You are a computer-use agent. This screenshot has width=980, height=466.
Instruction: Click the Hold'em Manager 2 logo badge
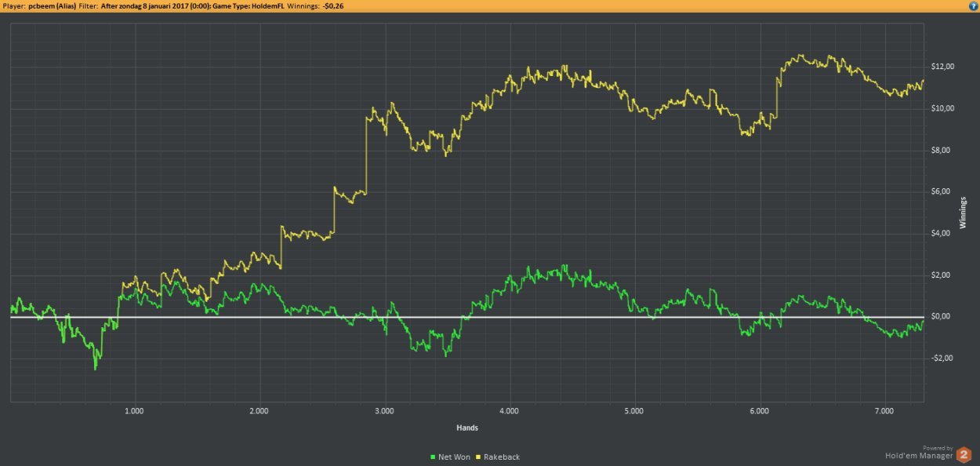(x=964, y=453)
